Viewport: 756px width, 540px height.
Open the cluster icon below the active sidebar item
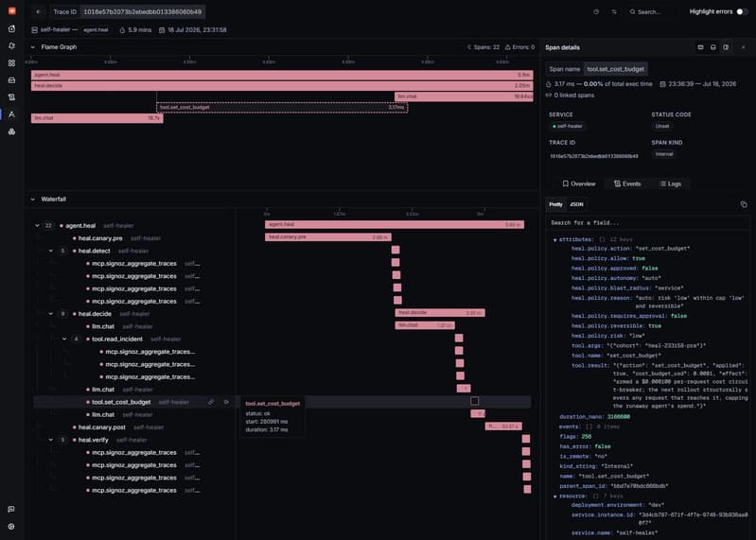pos(11,131)
